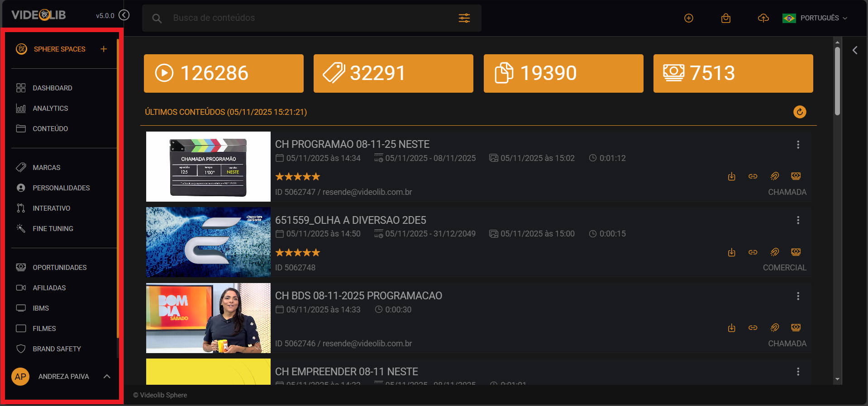
Task: Click the cloud upload icon in the header
Action: (x=763, y=18)
